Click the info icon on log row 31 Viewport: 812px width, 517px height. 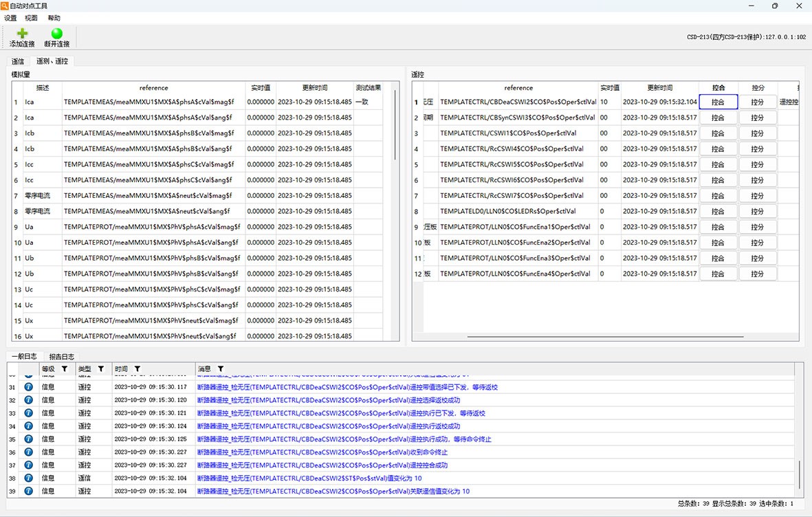click(29, 387)
